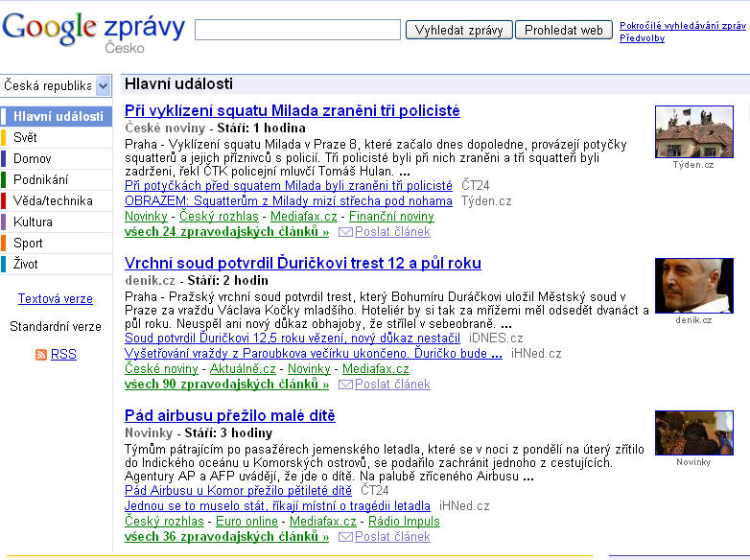Open Mediafax.cz source in airbus story

[x=323, y=522]
